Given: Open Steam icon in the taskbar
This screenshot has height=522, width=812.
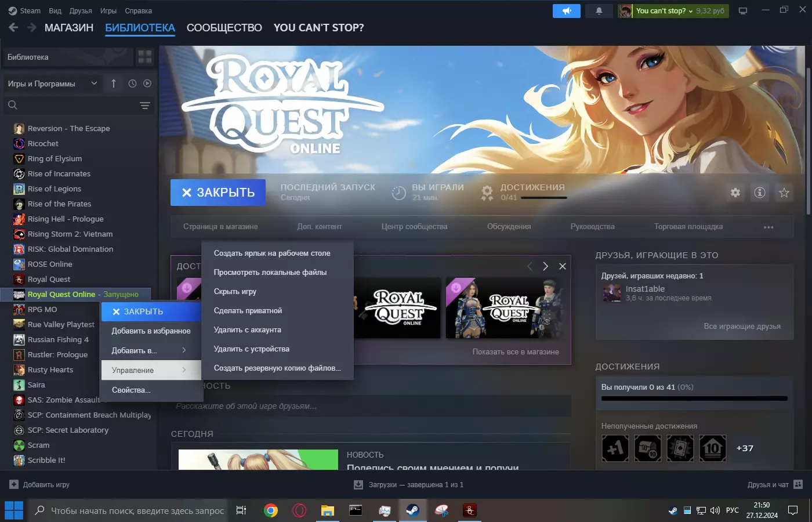Looking at the screenshot, I should coord(413,510).
